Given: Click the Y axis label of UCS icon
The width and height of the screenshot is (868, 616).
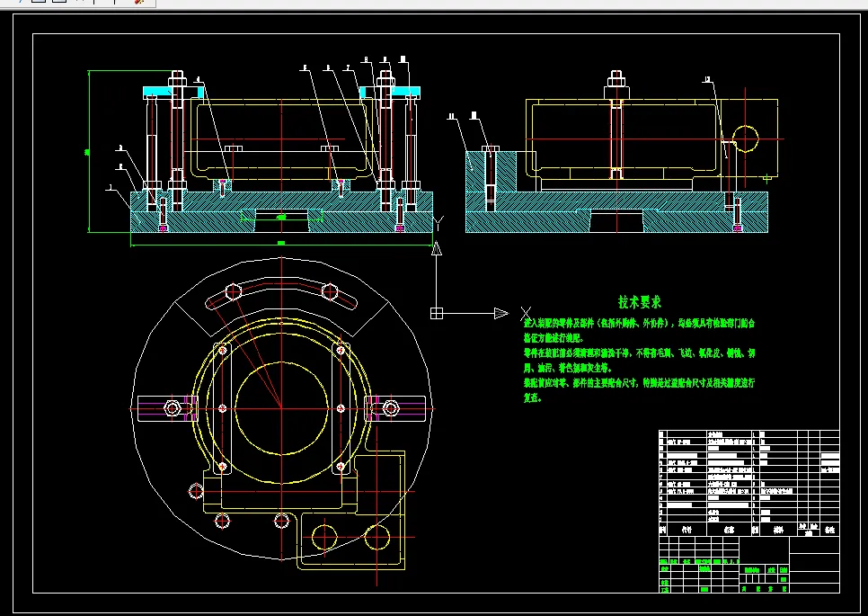Looking at the screenshot, I should [x=438, y=223].
